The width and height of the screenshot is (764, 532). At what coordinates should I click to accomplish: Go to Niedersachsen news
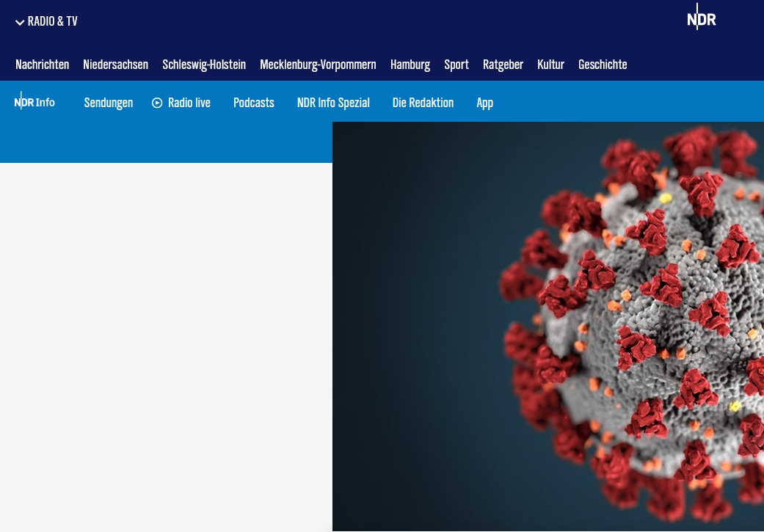115,65
